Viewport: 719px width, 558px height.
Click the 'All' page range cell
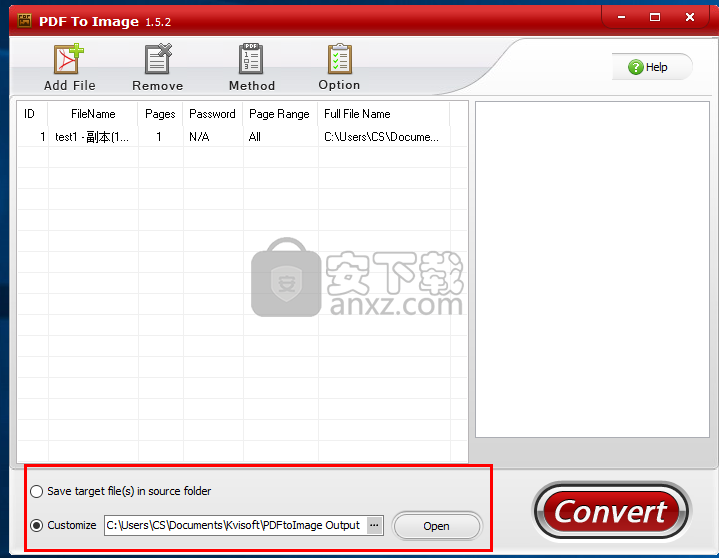280,137
